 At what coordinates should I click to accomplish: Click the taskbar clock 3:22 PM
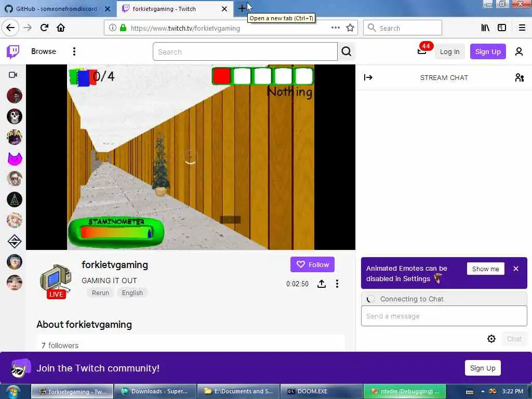(512, 392)
